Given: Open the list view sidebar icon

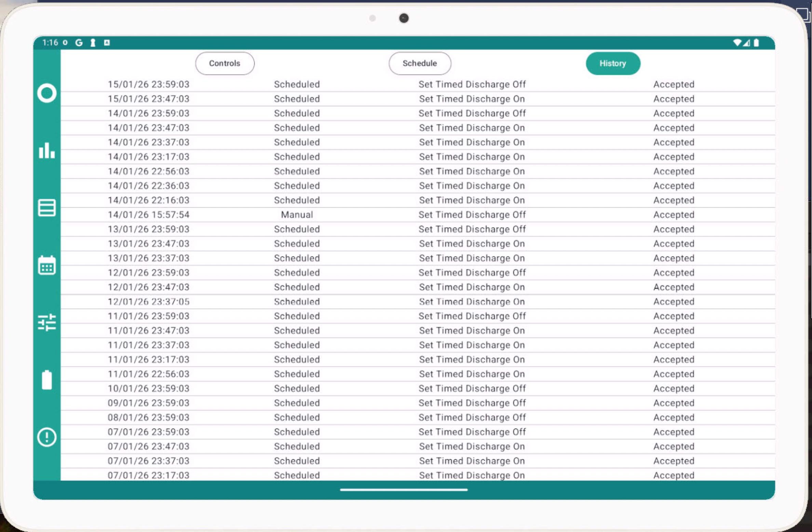Looking at the screenshot, I should click(47, 208).
